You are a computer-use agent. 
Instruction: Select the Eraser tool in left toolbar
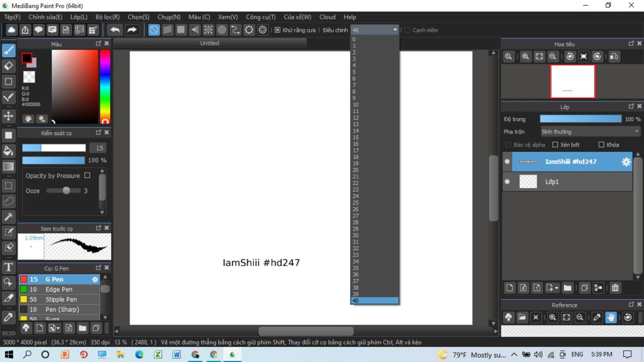(x=9, y=66)
